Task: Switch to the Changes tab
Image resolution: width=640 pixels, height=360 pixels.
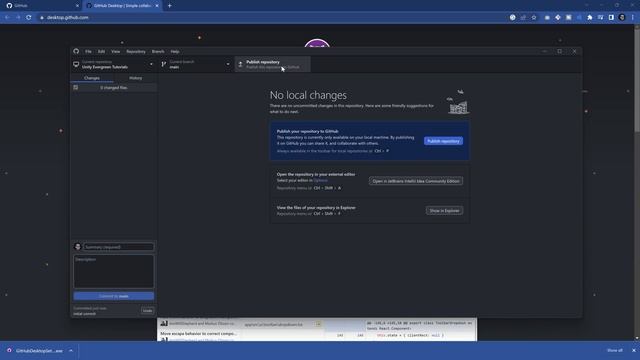Action: (92, 78)
